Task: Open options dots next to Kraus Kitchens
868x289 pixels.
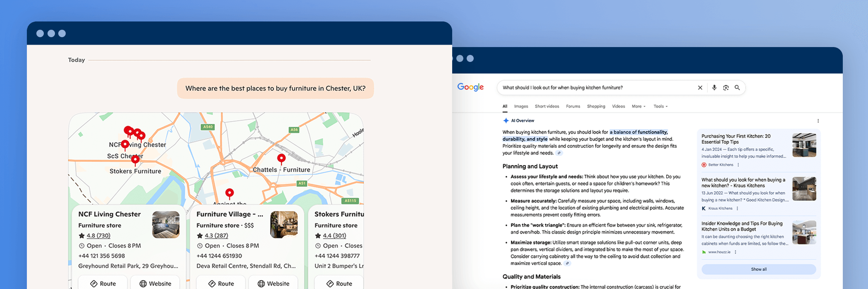Action: tap(737, 208)
